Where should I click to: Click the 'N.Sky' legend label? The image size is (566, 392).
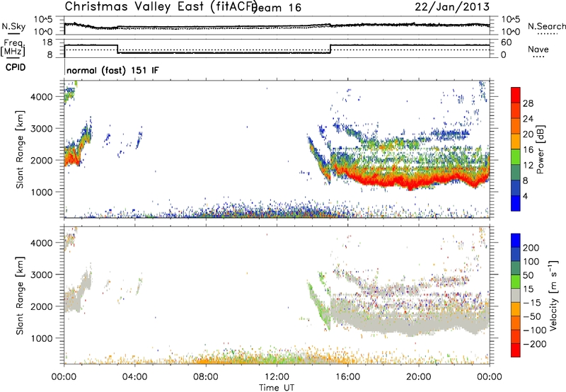(13, 26)
